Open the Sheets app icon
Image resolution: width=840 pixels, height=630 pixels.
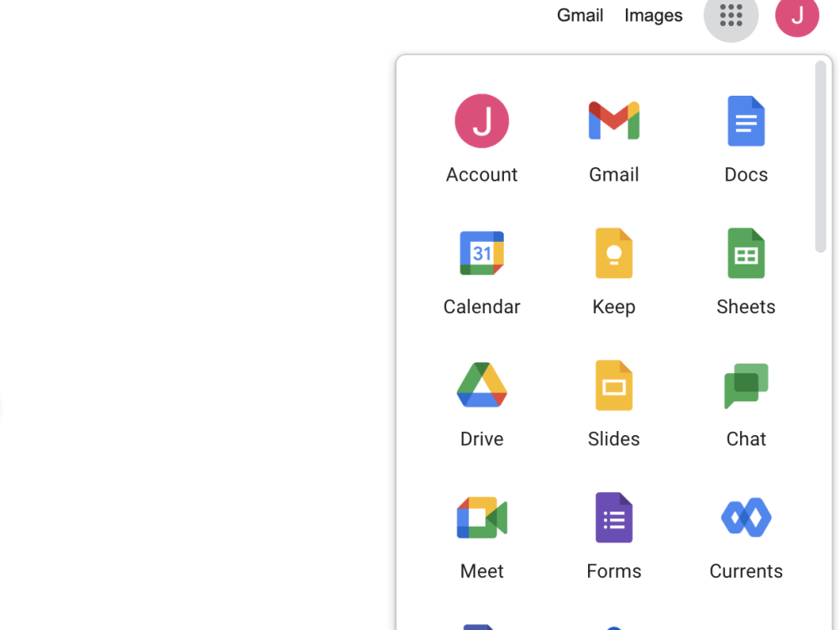[x=746, y=253]
